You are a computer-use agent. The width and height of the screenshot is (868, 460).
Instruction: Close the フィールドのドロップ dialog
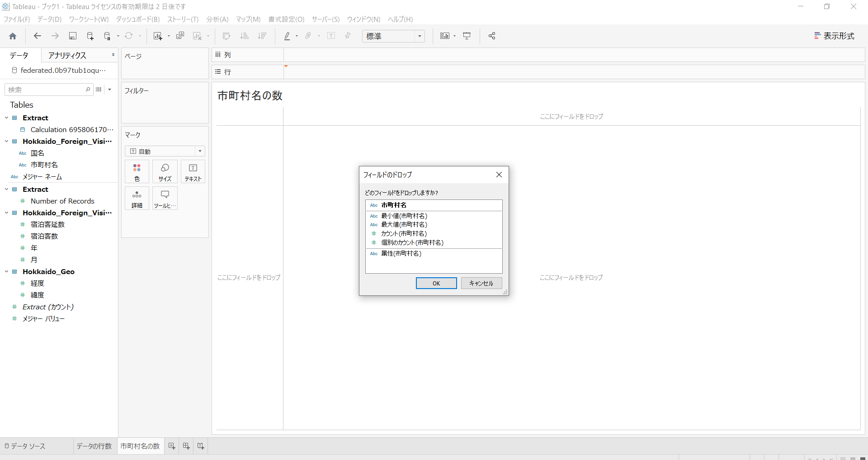pos(499,175)
